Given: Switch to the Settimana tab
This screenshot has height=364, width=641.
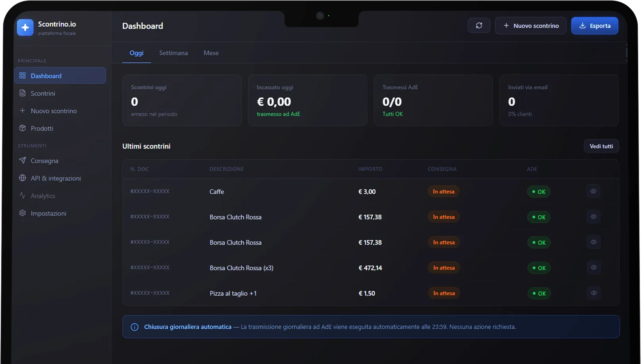Looking at the screenshot, I should (x=173, y=53).
